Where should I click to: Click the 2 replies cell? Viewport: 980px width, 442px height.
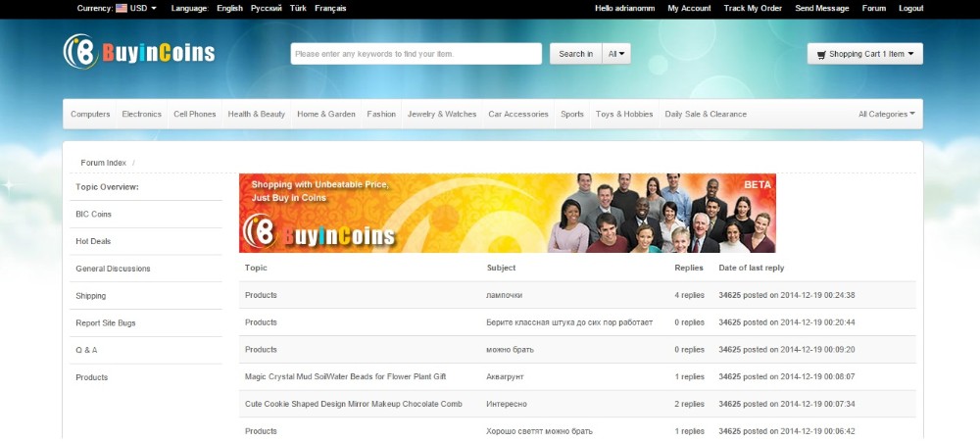point(689,404)
